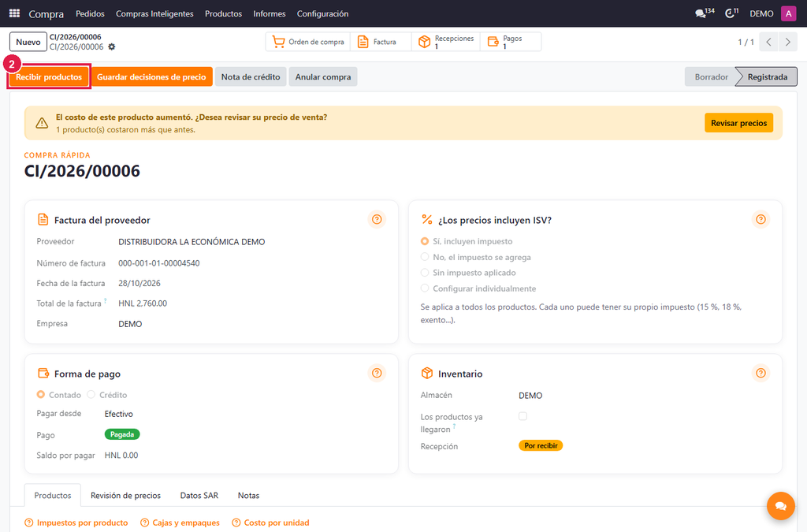Open the Informes menu
Screen dimensions: 807x532
270,14
